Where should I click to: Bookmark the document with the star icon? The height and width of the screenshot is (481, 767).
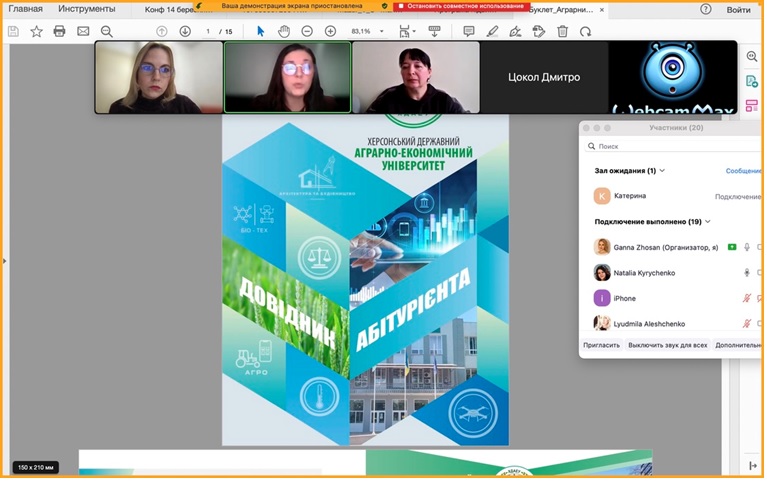pyautogui.click(x=36, y=32)
